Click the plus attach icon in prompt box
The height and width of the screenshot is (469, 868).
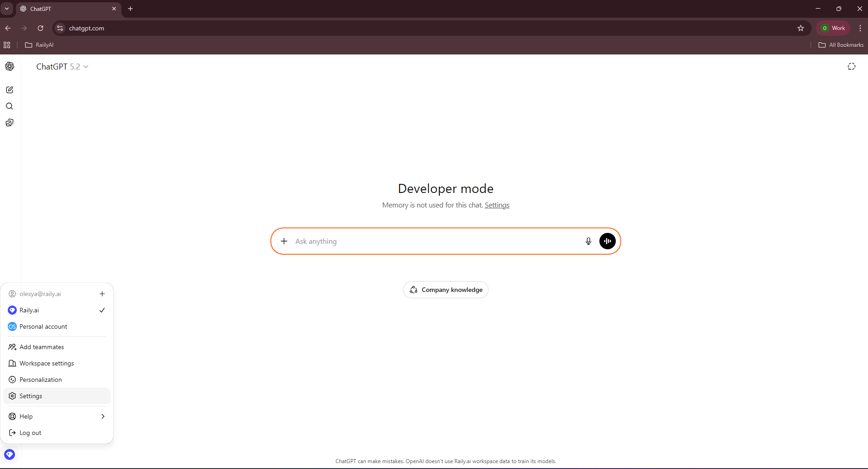[284, 241]
